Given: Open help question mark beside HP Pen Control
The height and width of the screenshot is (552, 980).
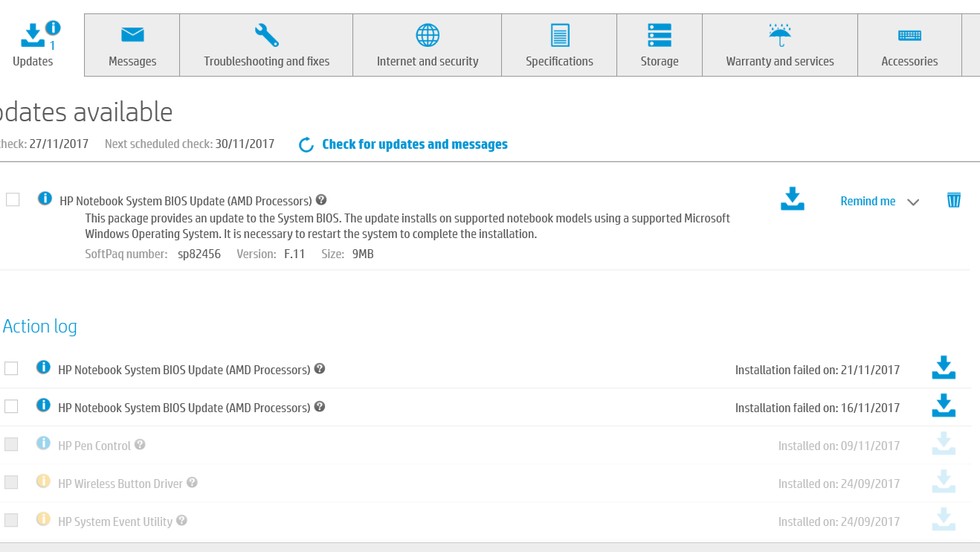Looking at the screenshot, I should point(140,445).
